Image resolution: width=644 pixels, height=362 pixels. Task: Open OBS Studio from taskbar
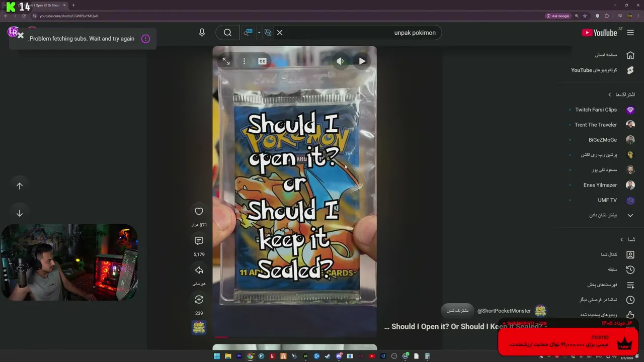(394, 356)
